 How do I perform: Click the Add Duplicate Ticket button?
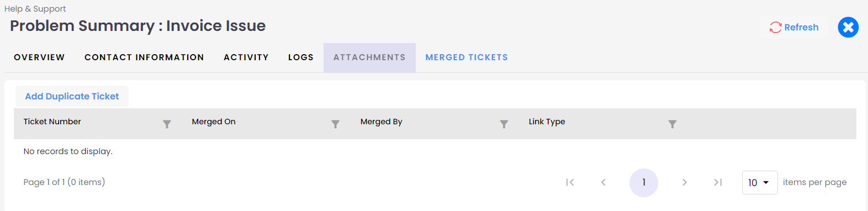tap(72, 96)
